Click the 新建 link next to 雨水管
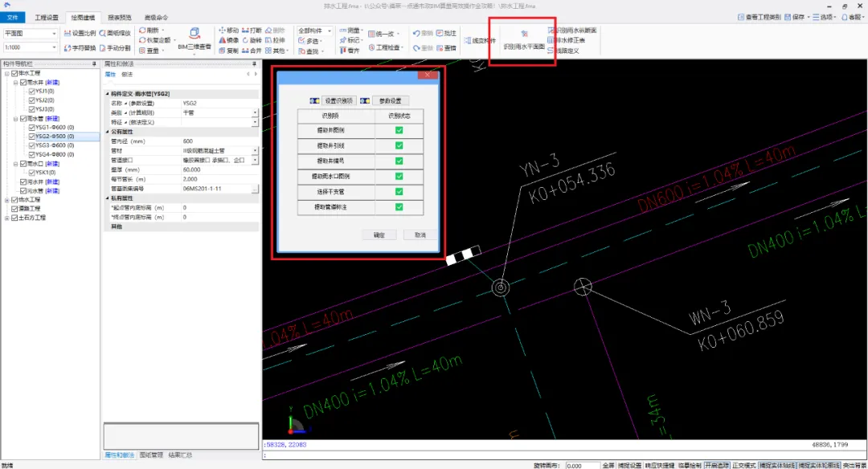 (52, 118)
